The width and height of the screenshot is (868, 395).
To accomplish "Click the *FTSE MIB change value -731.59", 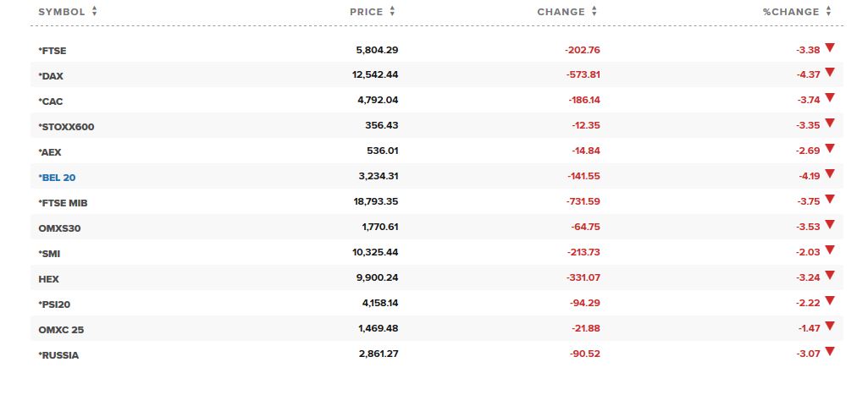I will pyautogui.click(x=583, y=201).
